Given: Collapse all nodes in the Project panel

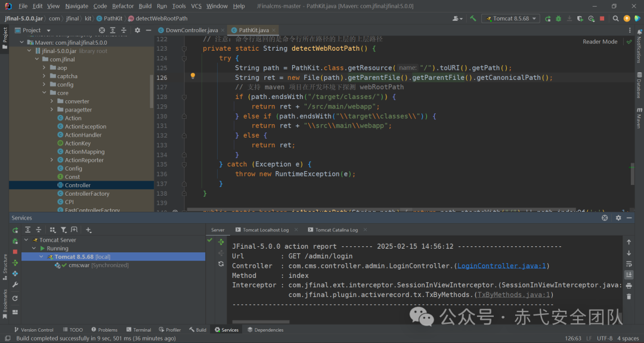Looking at the screenshot, I should coord(123,30).
